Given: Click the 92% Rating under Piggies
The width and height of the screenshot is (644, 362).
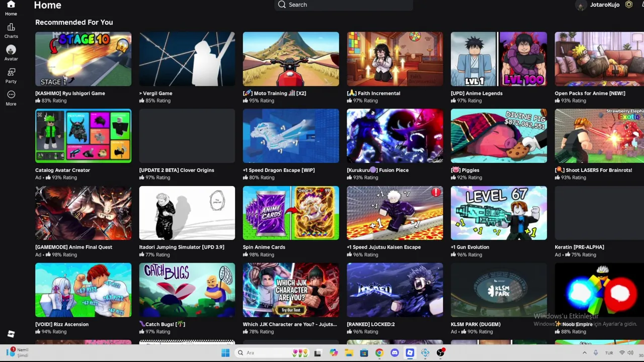Looking at the screenshot, I should pyautogui.click(x=466, y=177).
